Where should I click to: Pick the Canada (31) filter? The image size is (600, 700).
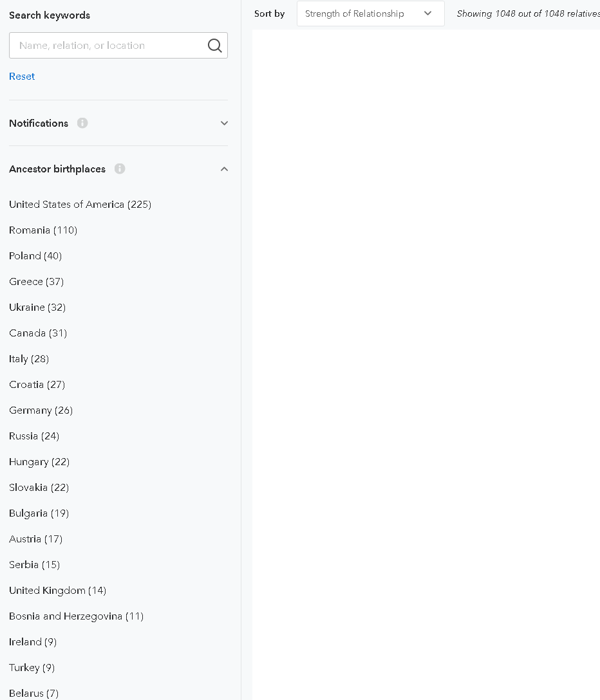click(38, 333)
